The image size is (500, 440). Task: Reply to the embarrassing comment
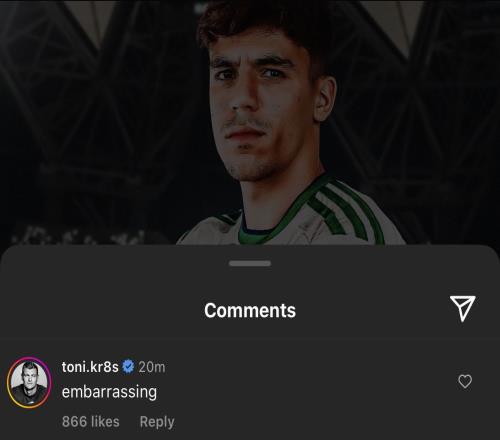tap(157, 422)
